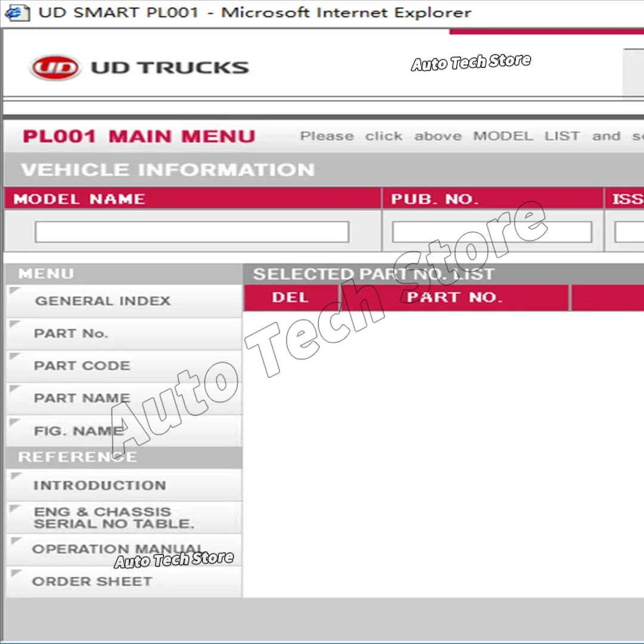Image resolution: width=644 pixels, height=644 pixels.
Task: Click the PART NO. column header
Action: pos(454,298)
